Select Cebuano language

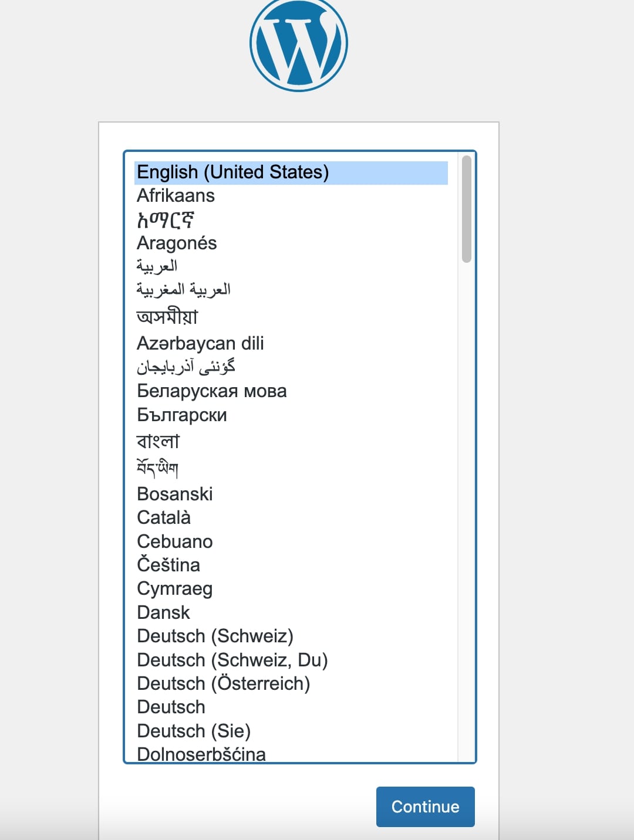[x=174, y=542]
